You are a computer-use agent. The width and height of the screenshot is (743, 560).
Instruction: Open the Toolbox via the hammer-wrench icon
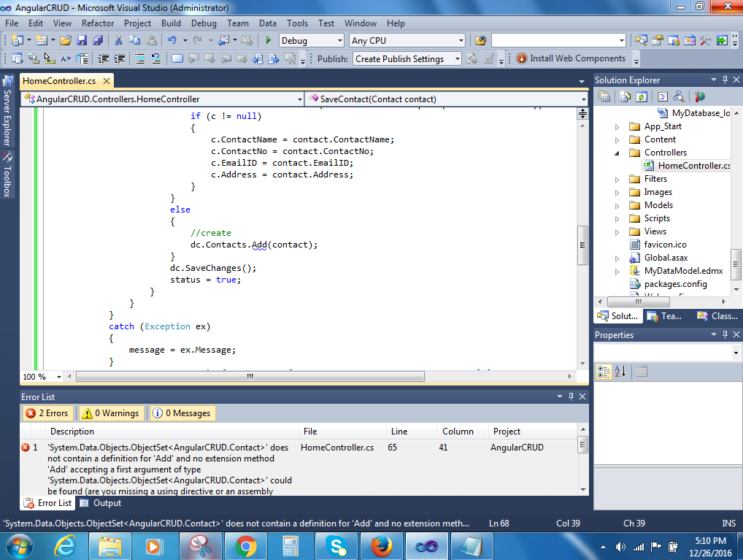click(x=705, y=40)
